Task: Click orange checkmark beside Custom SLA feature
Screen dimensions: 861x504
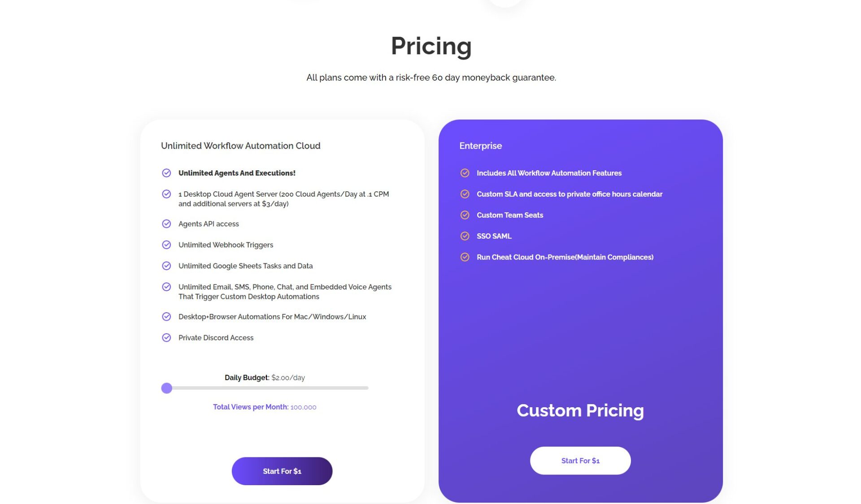Action: click(465, 194)
